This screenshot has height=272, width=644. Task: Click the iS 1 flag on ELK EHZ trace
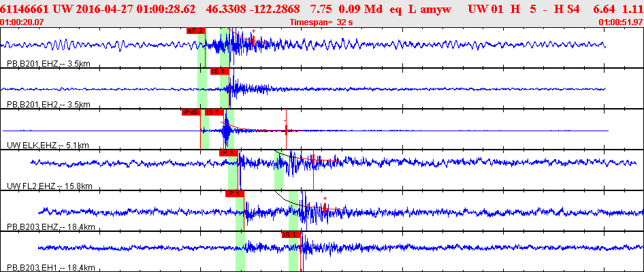click(214, 112)
